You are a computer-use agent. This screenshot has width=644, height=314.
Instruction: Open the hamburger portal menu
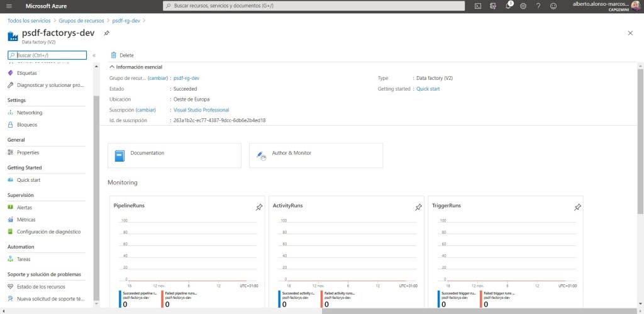(x=10, y=6)
